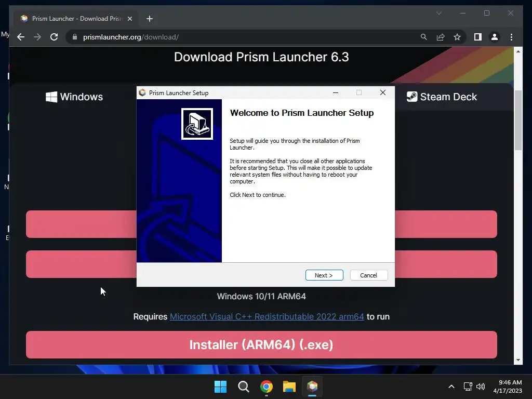Open Windows Start menu
532x399 pixels.
pos(220,387)
